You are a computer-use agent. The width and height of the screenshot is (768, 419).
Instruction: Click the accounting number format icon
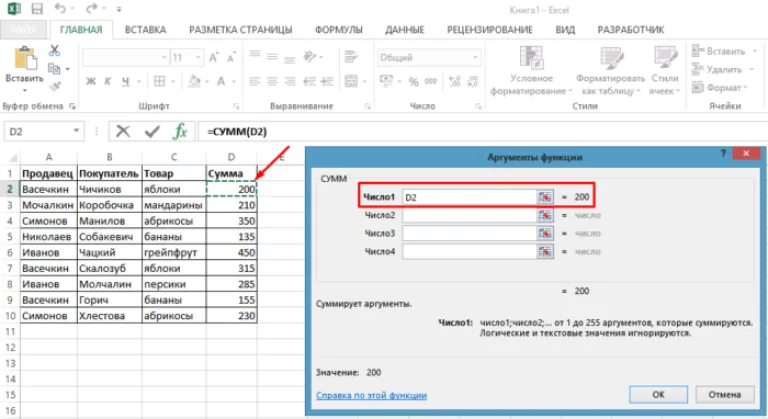[x=386, y=81]
